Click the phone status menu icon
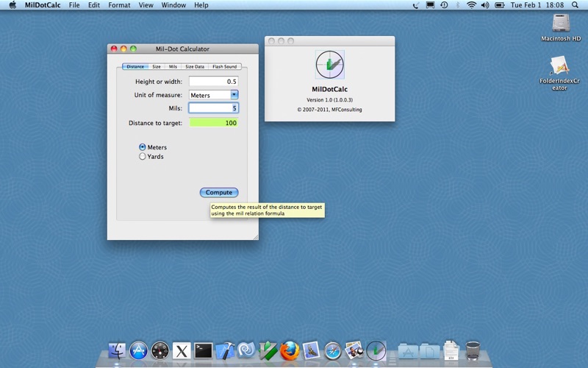This screenshot has width=588, height=368. tap(416, 5)
